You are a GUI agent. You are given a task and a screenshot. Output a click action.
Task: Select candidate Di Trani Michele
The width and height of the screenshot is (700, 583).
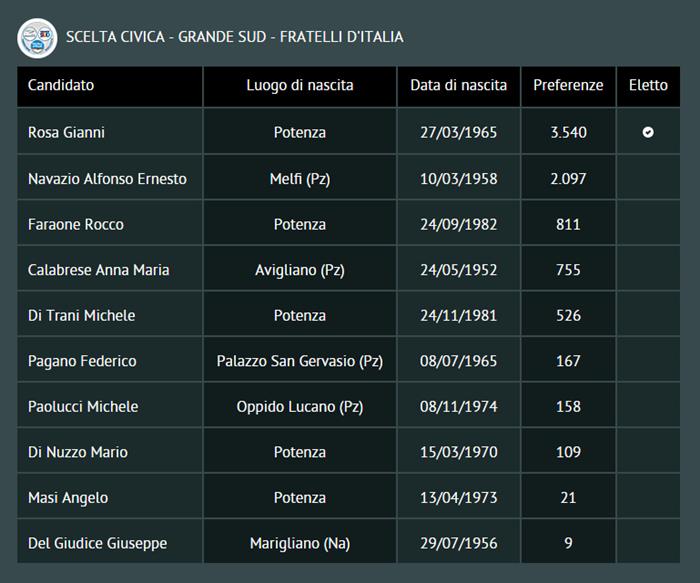click(82, 316)
